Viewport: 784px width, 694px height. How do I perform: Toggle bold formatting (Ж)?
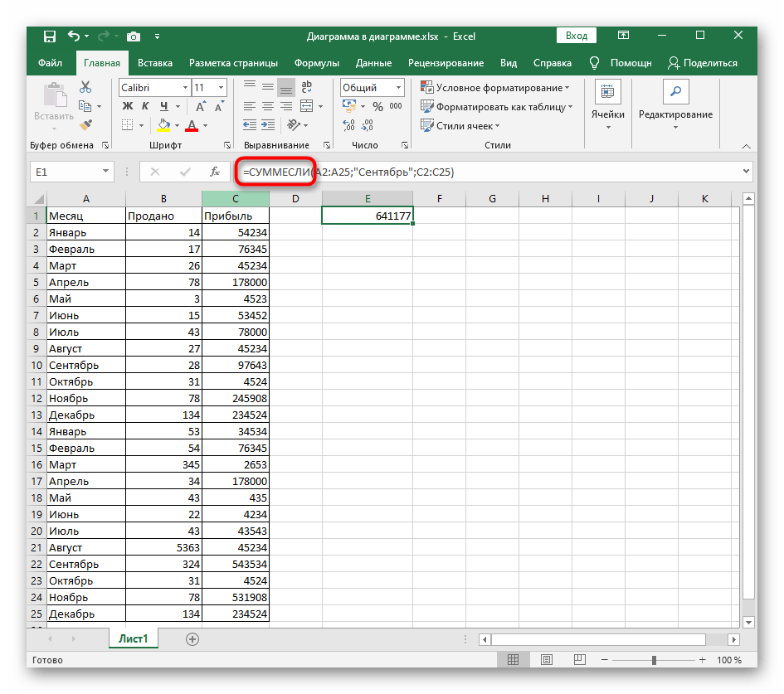(128, 106)
